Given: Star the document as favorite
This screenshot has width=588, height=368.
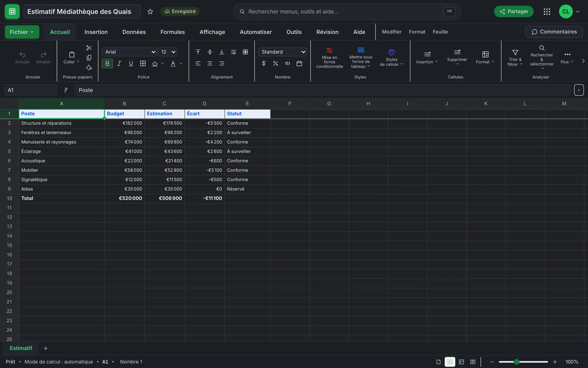Looking at the screenshot, I should (150, 12).
